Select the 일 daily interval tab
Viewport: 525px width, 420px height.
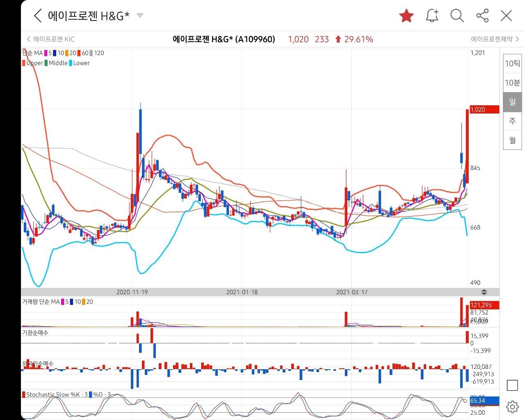(x=512, y=102)
